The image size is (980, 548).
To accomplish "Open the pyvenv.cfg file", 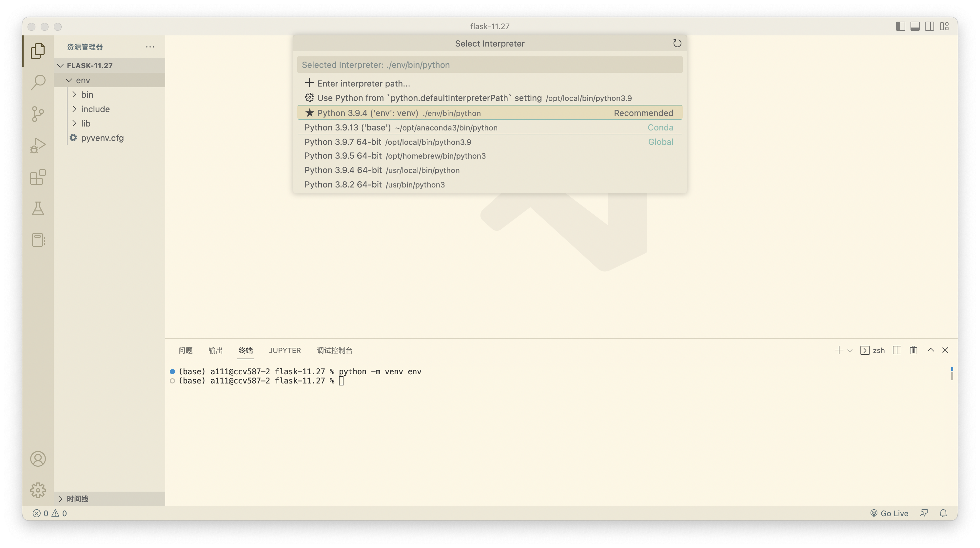I will click(109, 138).
